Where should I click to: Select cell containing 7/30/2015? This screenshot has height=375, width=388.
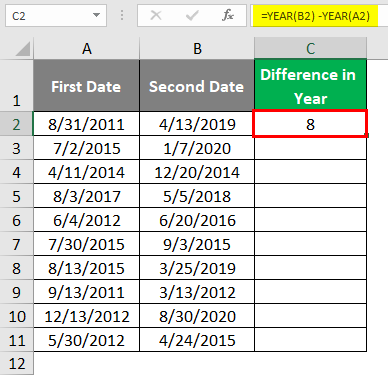click(87, 244)
